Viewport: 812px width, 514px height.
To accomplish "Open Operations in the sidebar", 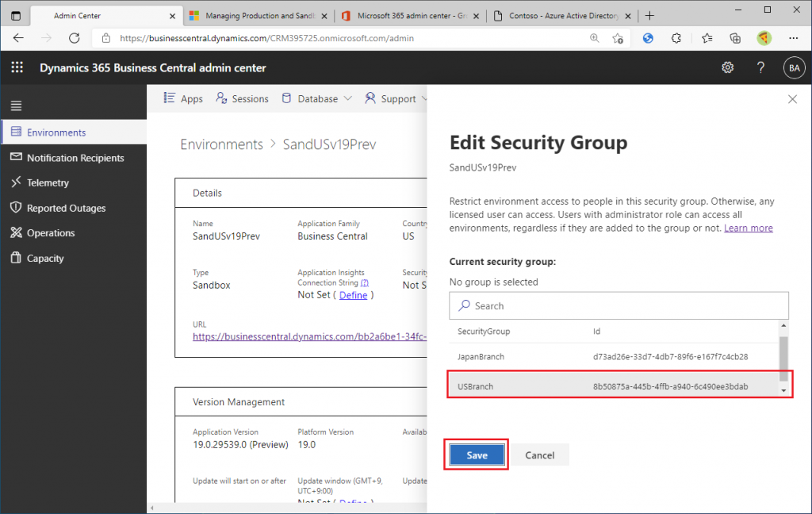I will point(74,232).
